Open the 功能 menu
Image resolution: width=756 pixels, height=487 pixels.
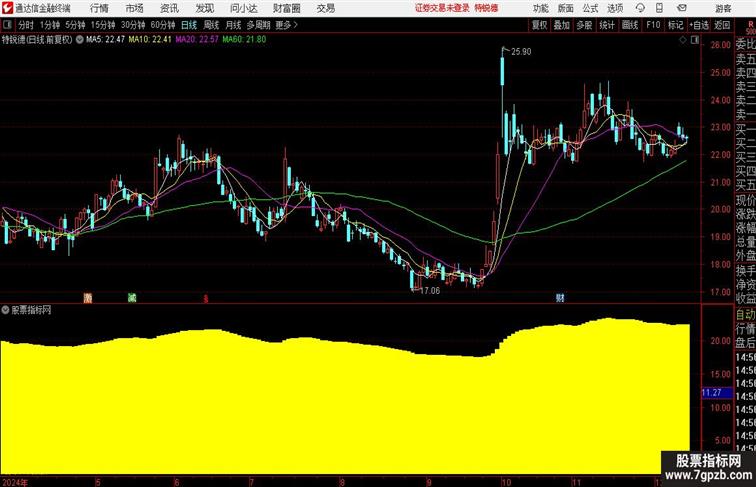click(x=540, y=8)
